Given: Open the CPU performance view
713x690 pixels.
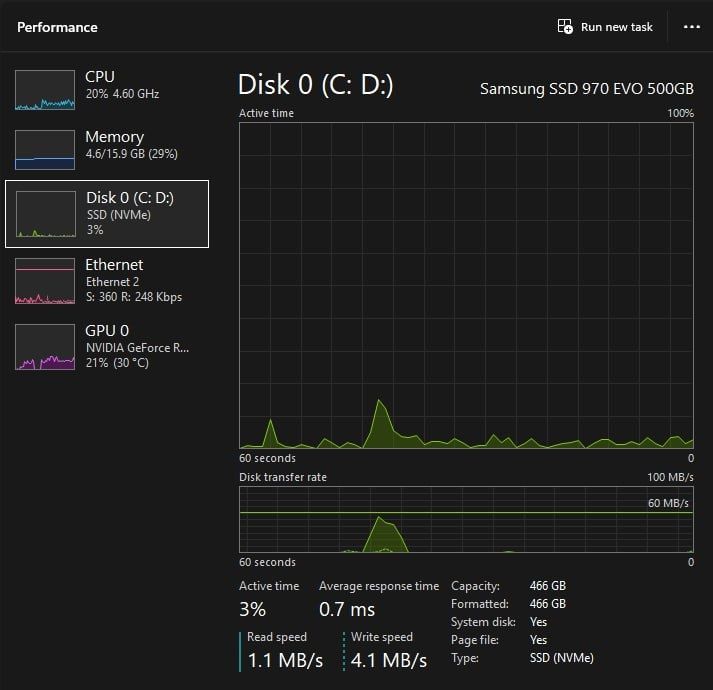Looking at the screenshot, I should click(107, 90).
